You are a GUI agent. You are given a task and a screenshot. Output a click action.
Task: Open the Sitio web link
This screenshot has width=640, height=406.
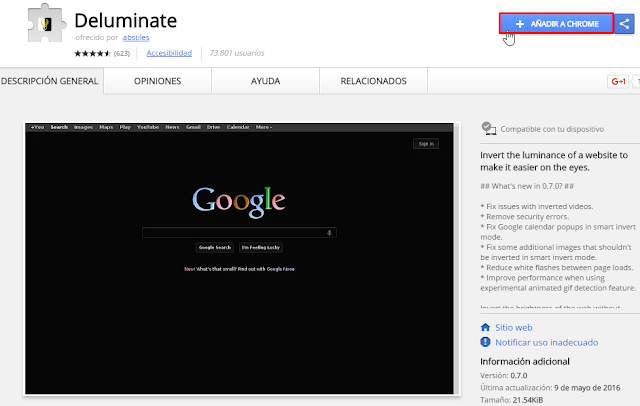[x=513, y=327]
